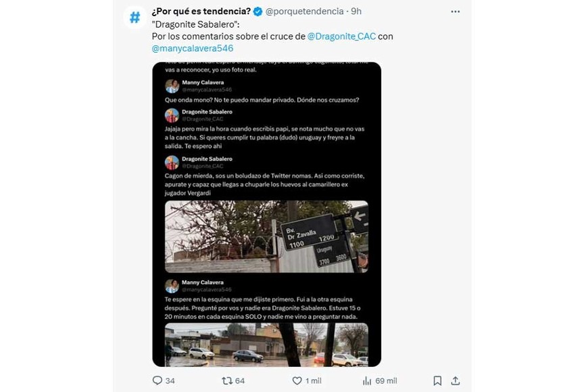Click the 1 mil likes count
This screenshot has height=392, width=588.
click(314, 381)
